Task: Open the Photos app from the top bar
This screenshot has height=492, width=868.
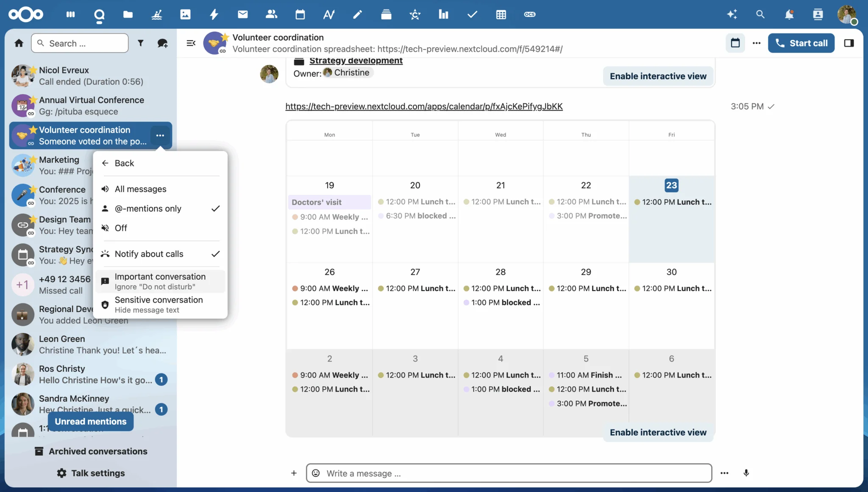Action: coord(185,14)
